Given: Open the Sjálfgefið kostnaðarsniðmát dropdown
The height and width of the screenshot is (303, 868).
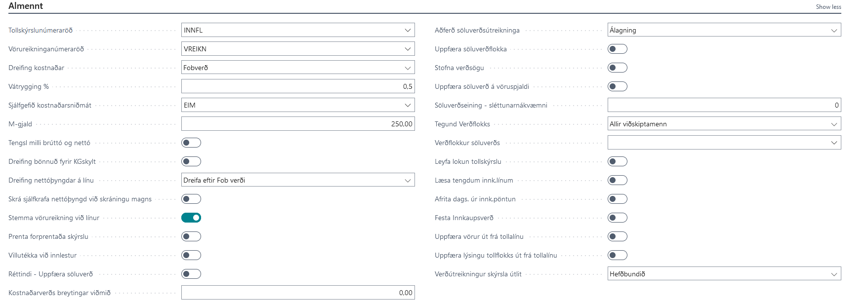Looking at the screenshot, I should (x=297, y=105).
